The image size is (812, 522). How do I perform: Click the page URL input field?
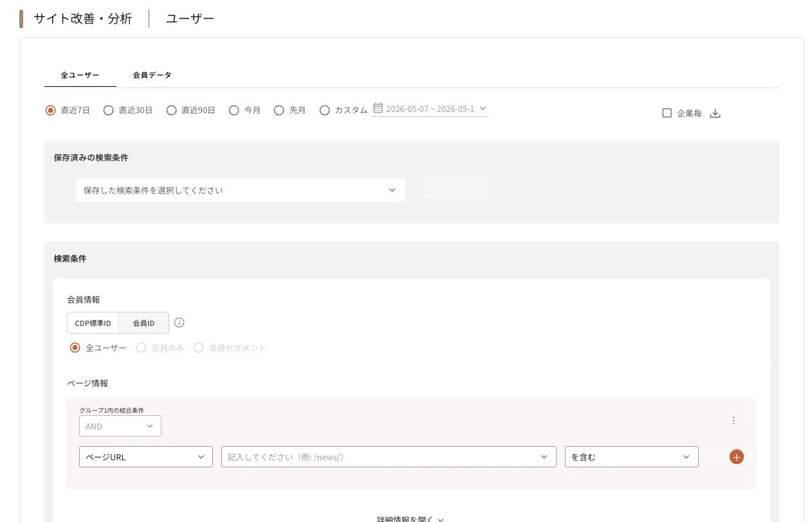pos(389,457)
